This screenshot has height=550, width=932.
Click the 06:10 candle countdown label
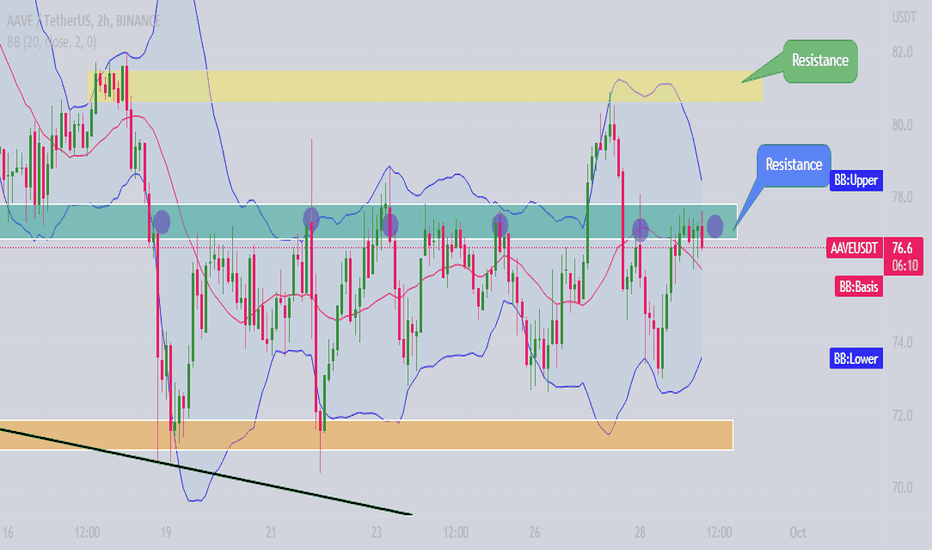pyautogui.click(x=903, y=265)
